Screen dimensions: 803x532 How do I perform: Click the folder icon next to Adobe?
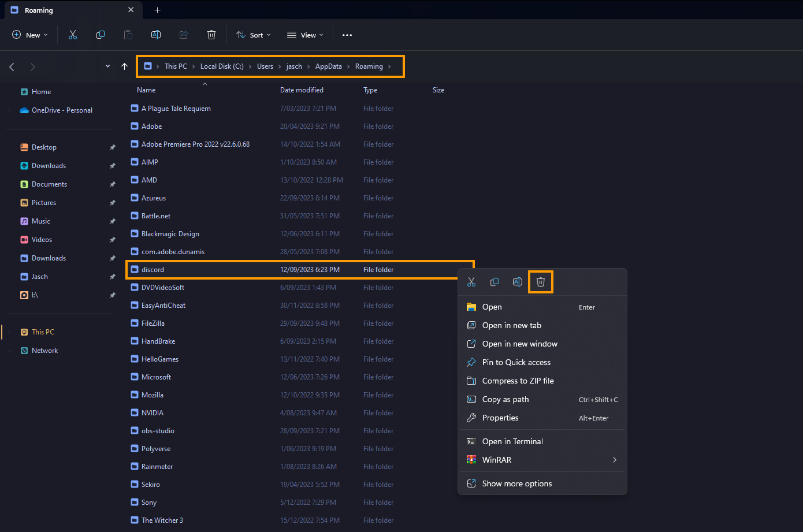coord(135,126)
